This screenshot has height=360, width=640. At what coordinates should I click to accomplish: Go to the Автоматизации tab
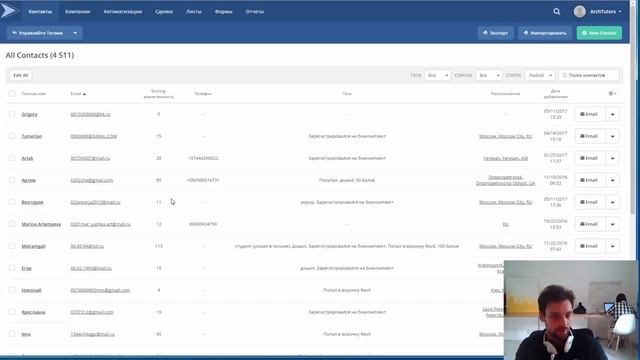[122, 11]
